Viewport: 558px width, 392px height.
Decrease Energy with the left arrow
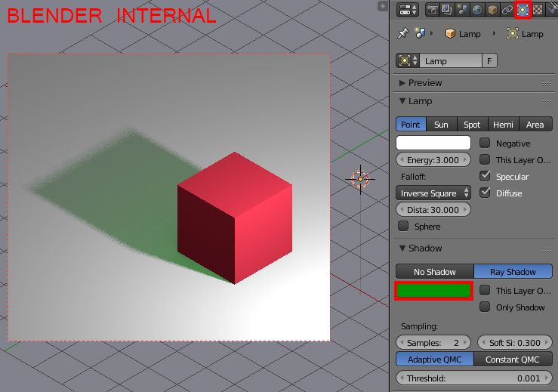tap(402, 160)
